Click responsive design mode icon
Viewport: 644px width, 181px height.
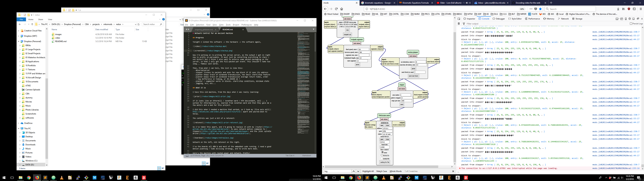(626, 19)
